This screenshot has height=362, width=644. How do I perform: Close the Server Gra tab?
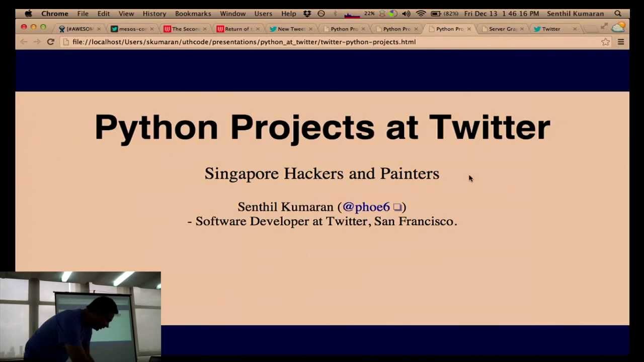[x=521, y=29]
